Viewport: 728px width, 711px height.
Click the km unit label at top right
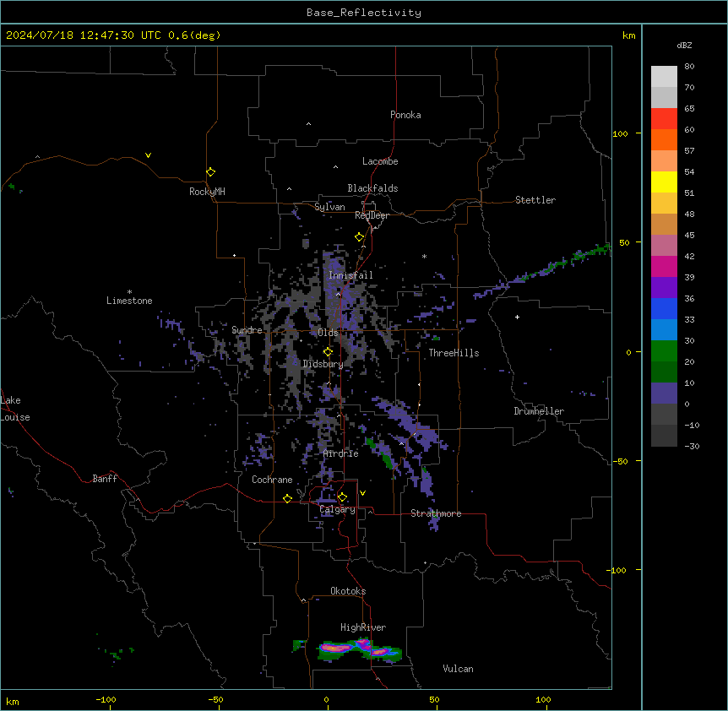coord(628,35)
